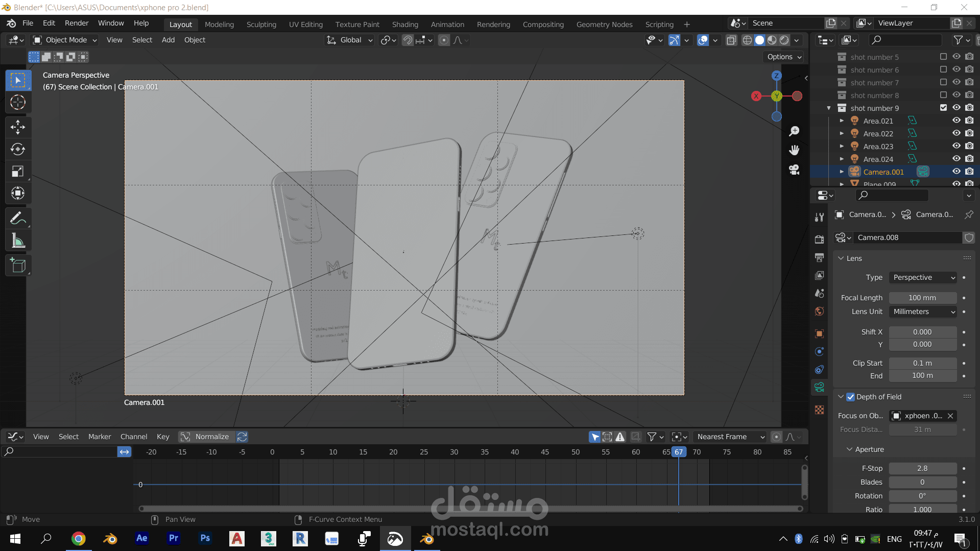Screen dimensions: 980x551
Task: Open the Render menu
Action: coord(77,23)
